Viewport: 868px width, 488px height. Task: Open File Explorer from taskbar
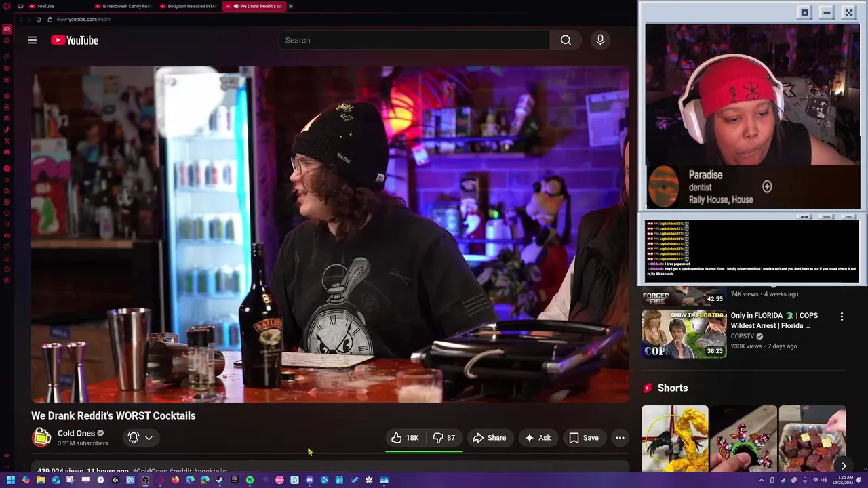(x=41, y=480)
